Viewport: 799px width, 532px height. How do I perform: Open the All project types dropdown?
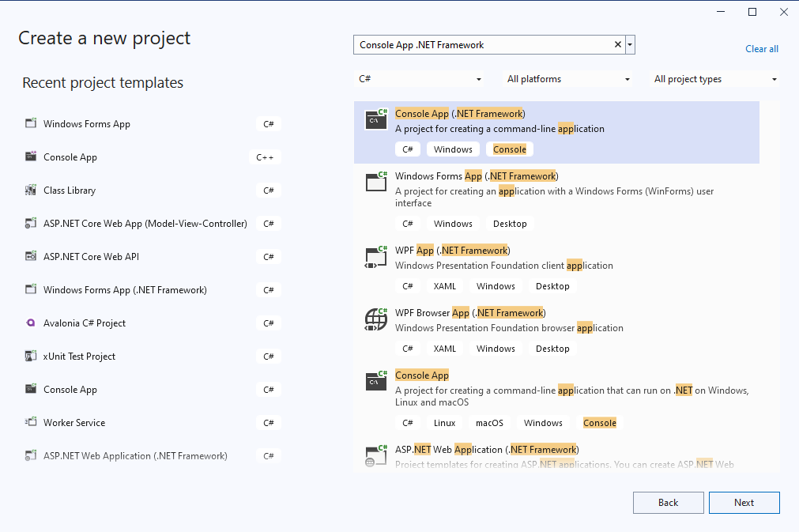pos(715,79)
